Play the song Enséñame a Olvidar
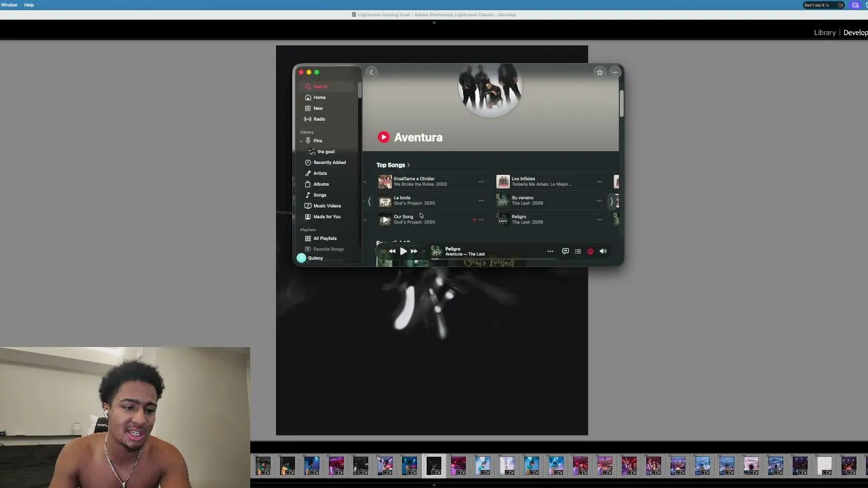Viewport: 868px width, 488px height. [385, 182]
